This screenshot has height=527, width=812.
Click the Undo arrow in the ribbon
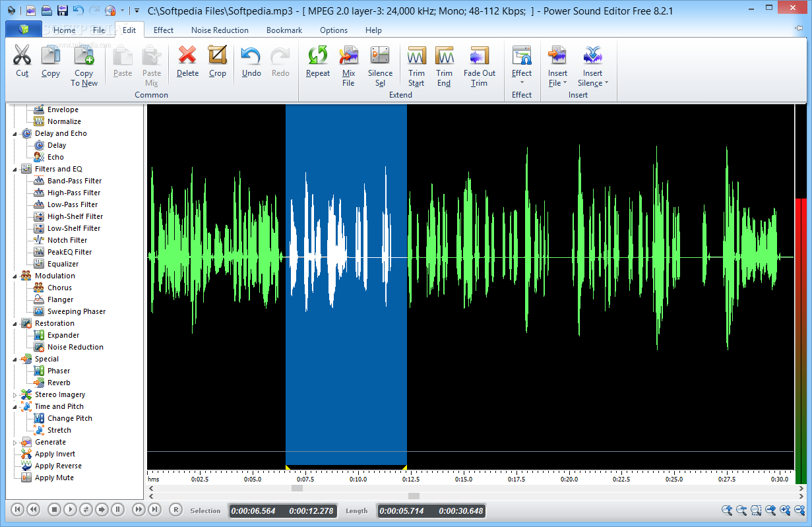click(251, 55)
